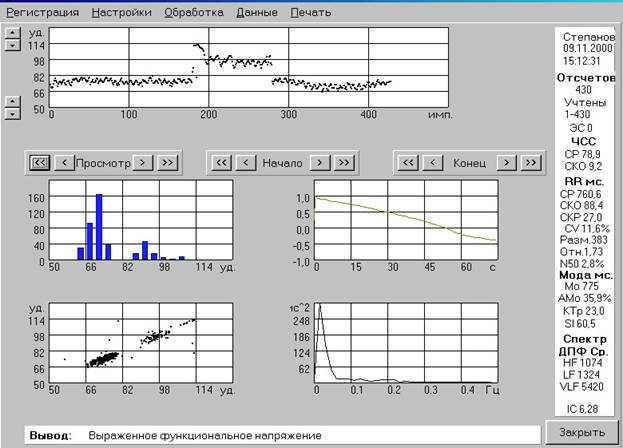Shift Конец marker one step right
This screenshot has width=623, height=448.
pyautogui.click(x=507, y=162)
